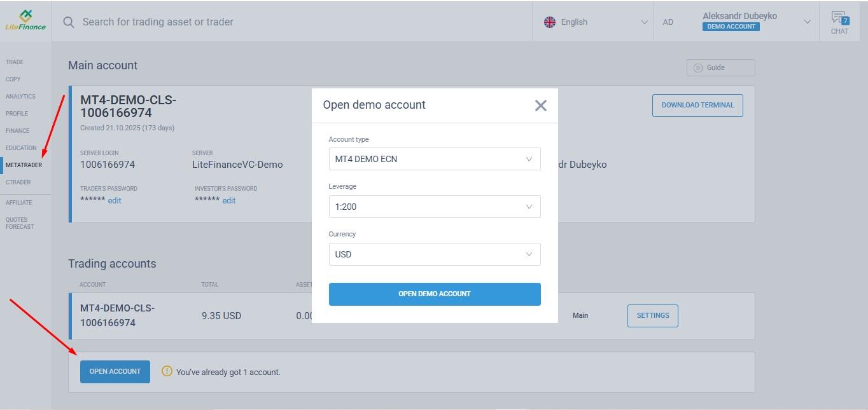868x410 pixels.
Task: Click the AD avatar initials
Action: [x=668, y=22]
